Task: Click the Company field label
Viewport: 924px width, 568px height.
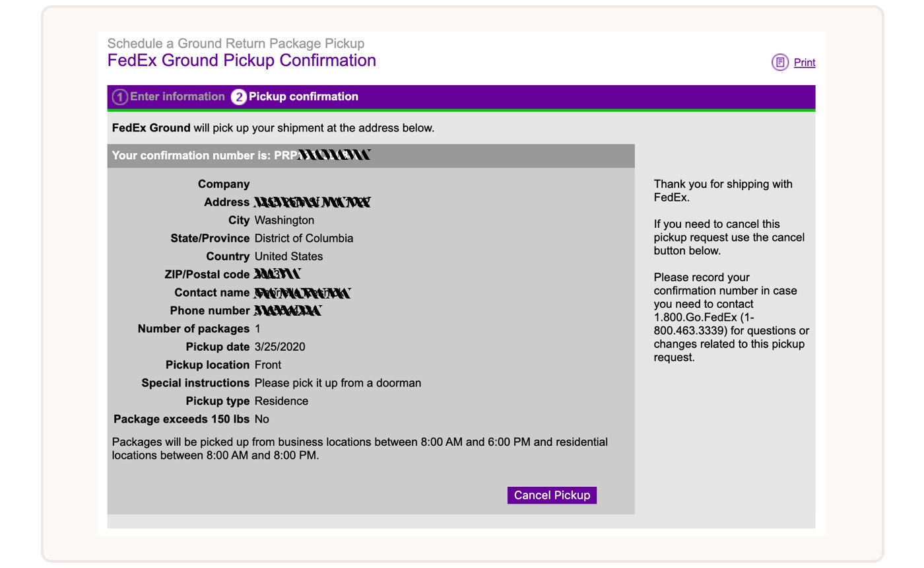Action: click(x=224, y=184)
